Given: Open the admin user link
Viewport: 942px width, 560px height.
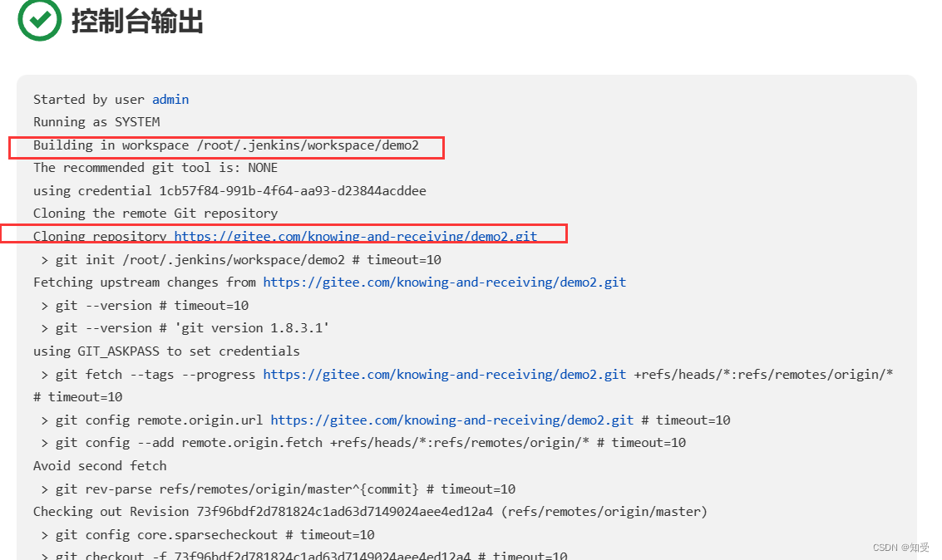Looking at the screenshot, I should pos(170,100).
